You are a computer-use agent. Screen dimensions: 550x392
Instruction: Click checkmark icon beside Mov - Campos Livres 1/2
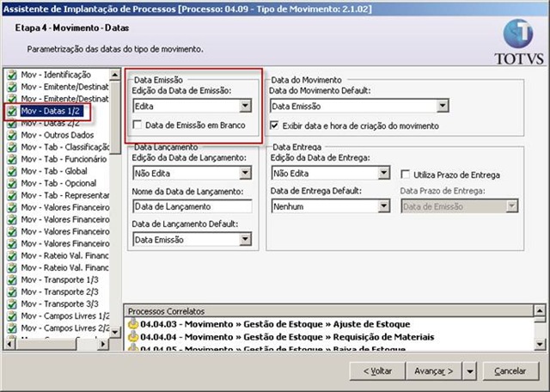click(x=12, y=315)
